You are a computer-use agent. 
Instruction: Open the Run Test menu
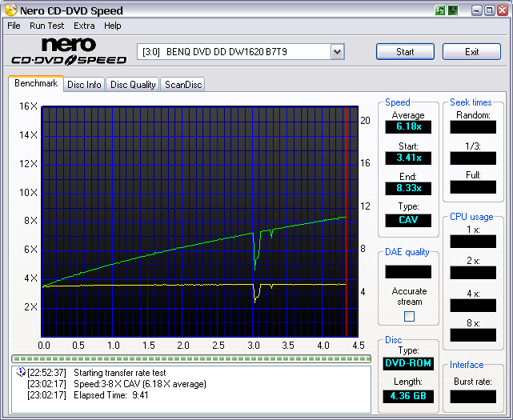pyautogui.click(x=47, y=26)
